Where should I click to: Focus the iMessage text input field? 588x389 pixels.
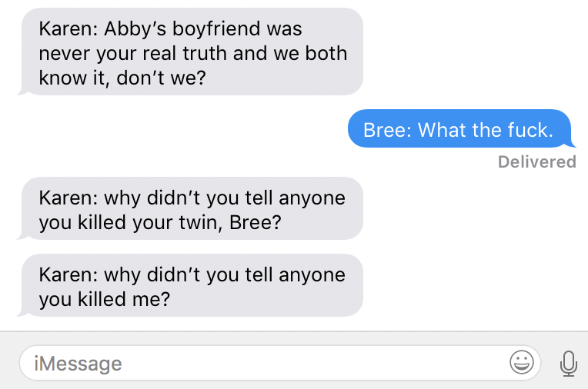(x=279, y=363)
